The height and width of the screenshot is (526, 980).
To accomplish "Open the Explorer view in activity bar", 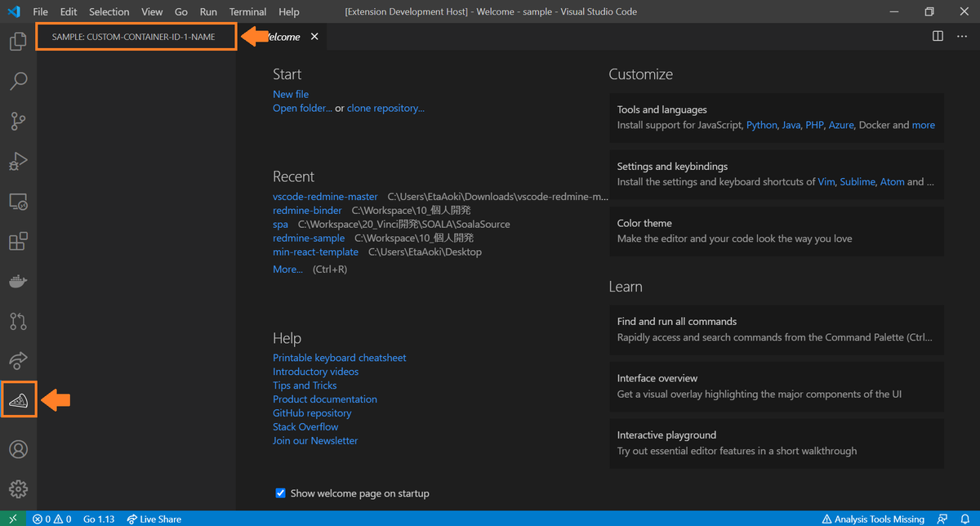I will tap(18, 41).
